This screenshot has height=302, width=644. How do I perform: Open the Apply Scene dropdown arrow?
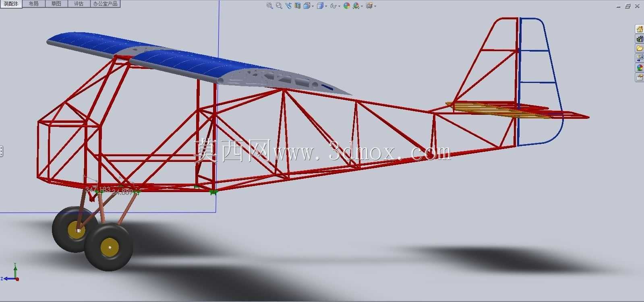(x=362, y=6)
